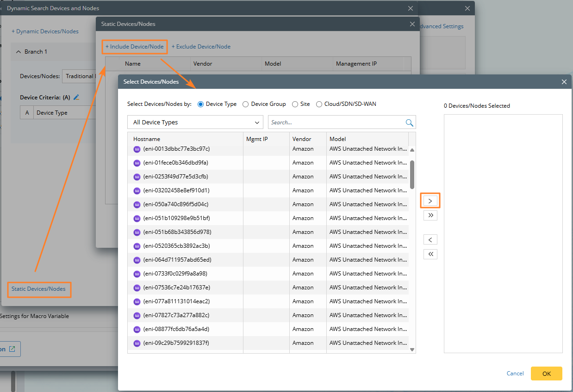The width and height of the screenshot is (573, 392).
Task: Select the Cloud/SDN/SD-WAN radio option
Action: (319, 104)
